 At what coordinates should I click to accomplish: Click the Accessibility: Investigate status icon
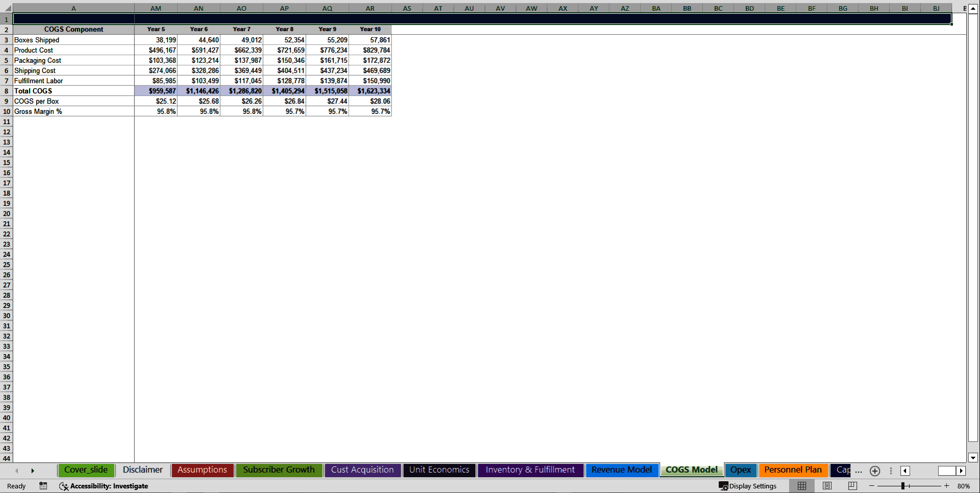pyautogui.click(x=64, y=486)
